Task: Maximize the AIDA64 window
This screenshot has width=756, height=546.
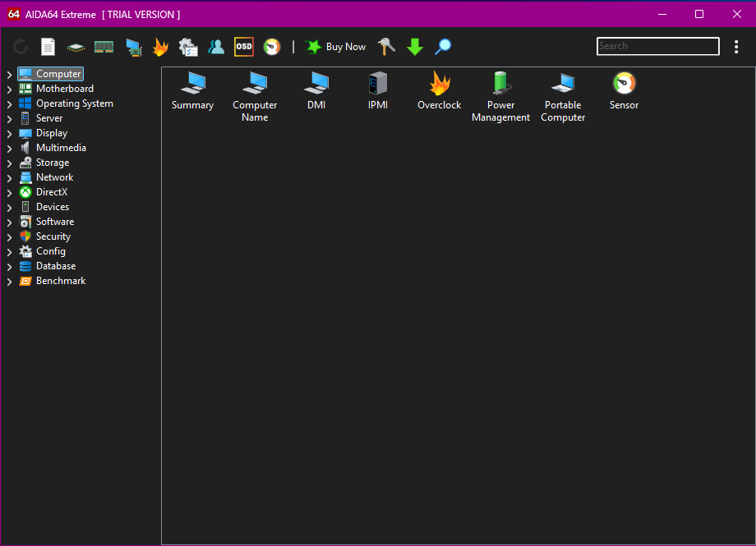Action: (699, 14)
